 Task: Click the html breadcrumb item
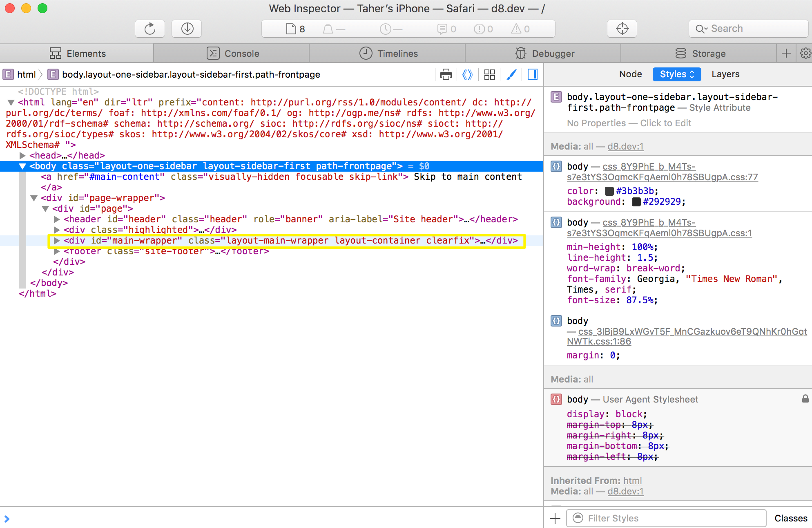27,74
